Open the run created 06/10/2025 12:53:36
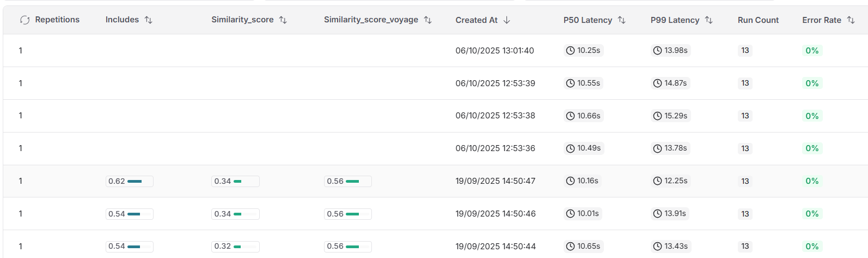This screenshot has width=868, height=258. (x=495, y=148)
